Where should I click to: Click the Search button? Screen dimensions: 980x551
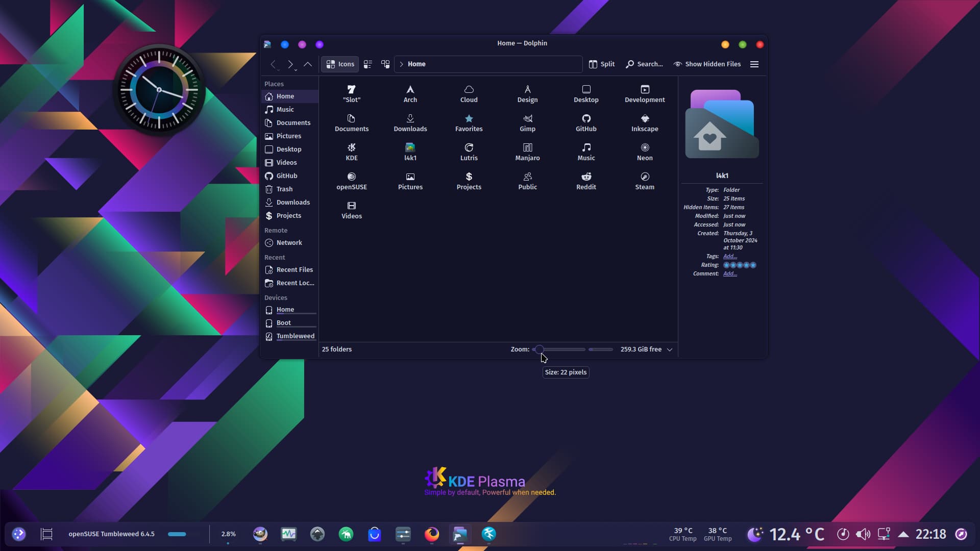[x=645, y=64]
